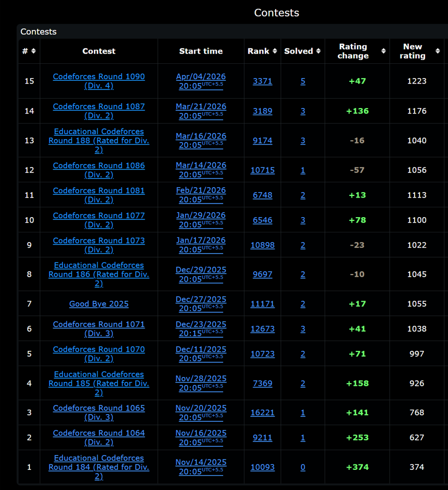Viewport: 448px width, 490px height.
Task: Sort table by the # column arrows
Action: click(33, 51)
